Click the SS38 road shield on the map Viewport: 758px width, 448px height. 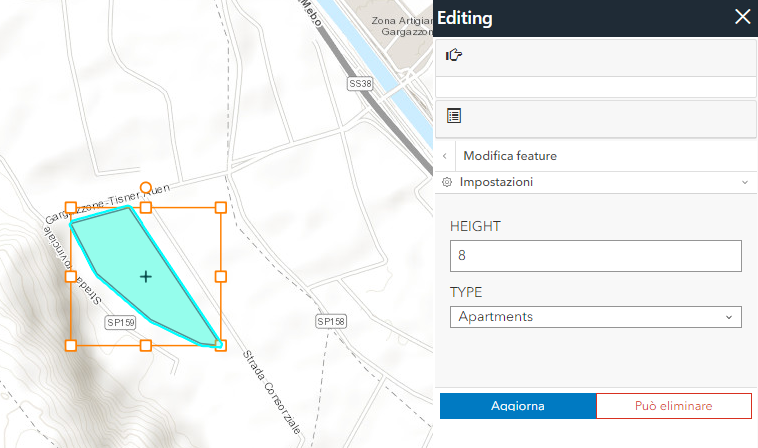(x=361, y=84)
